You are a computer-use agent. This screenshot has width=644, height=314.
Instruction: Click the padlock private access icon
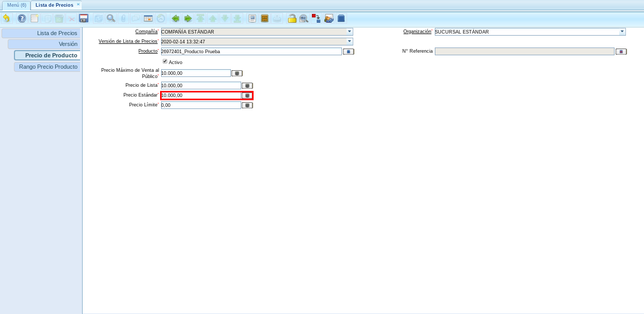(292, 19)
